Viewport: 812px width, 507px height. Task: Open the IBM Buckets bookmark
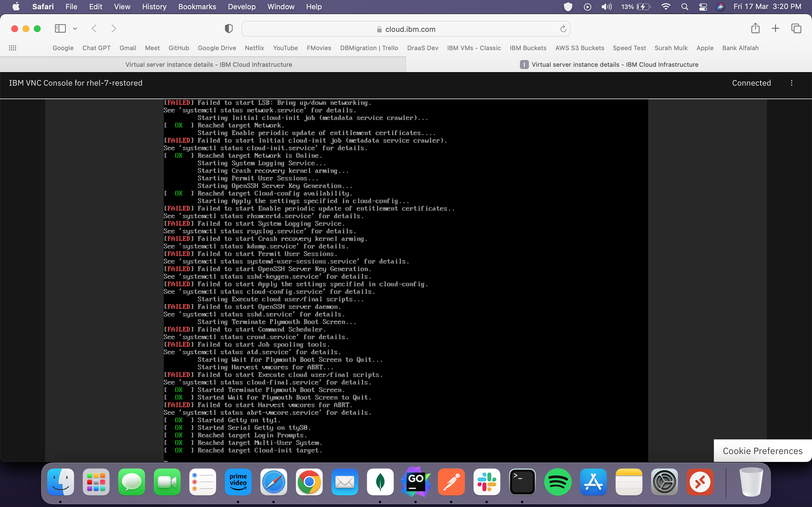528,48
